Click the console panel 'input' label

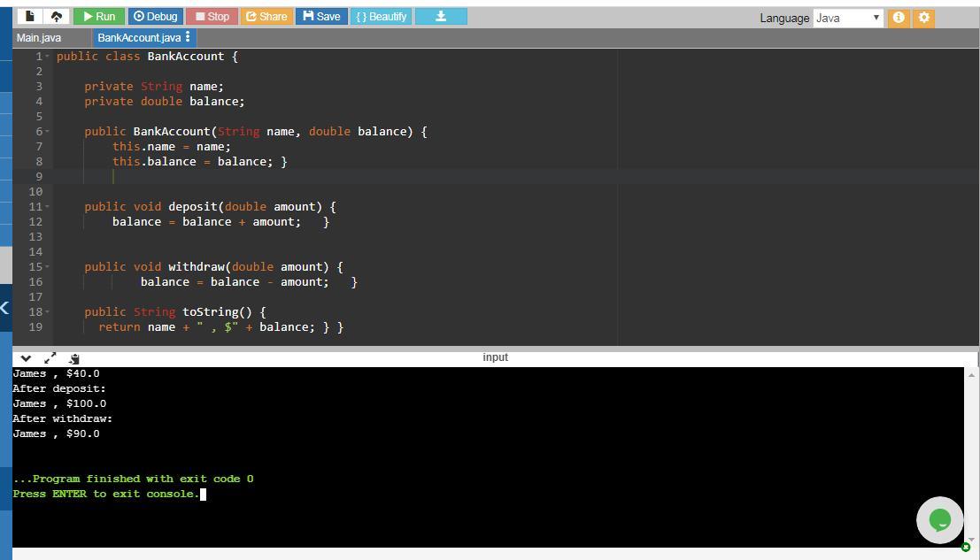[x=495, y=357]
